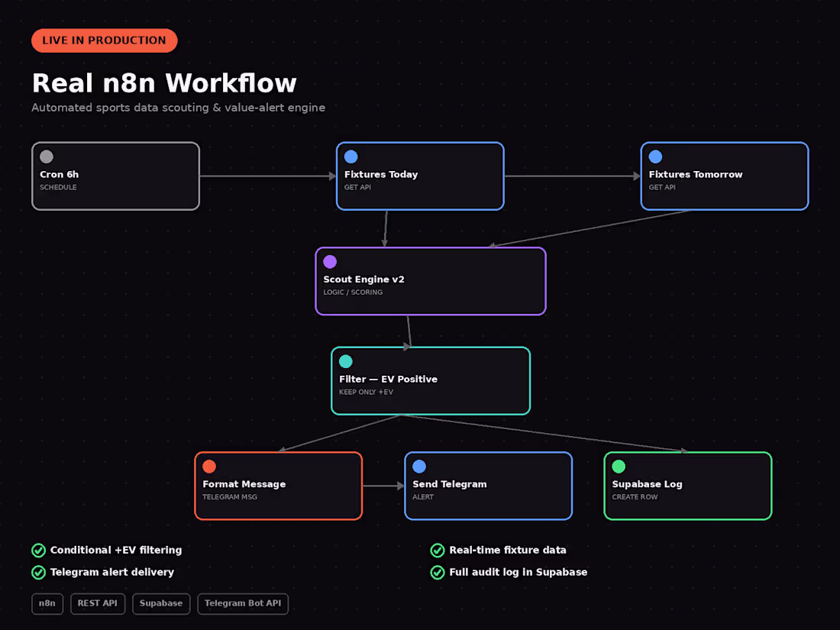Click check icon beside Conditional +EV filtering

39,550
